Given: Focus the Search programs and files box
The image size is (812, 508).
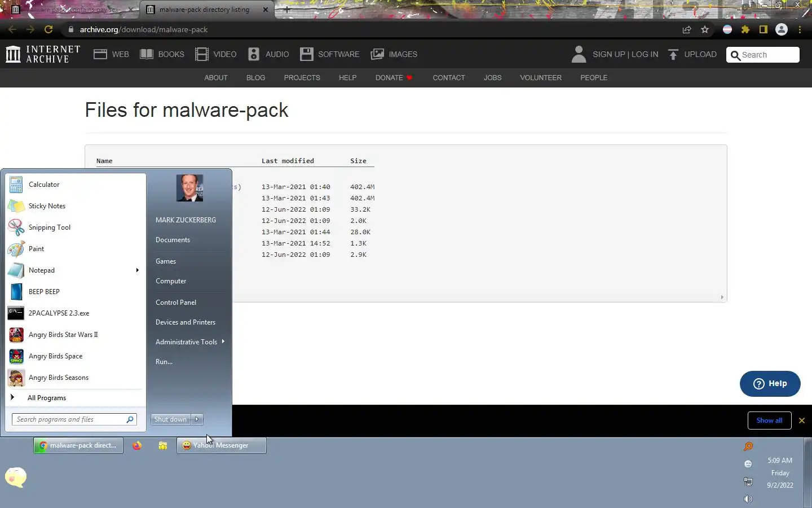Looking at the screenshot, I should click(x=68, y=419).
